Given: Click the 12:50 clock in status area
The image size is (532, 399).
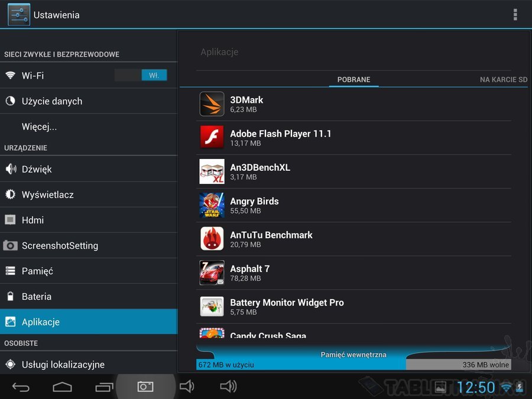Looking at the screenshot, I should tap(476, 387).
